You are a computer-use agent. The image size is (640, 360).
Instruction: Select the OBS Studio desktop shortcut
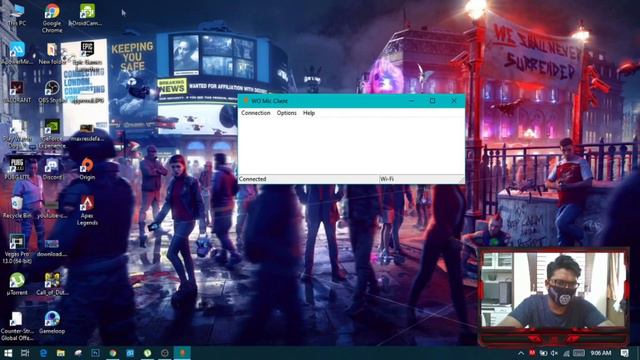click(x=52, y=92)
